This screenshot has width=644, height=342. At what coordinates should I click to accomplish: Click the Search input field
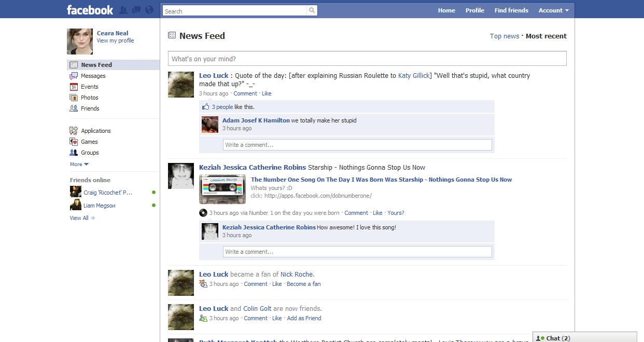click(234, 11)
